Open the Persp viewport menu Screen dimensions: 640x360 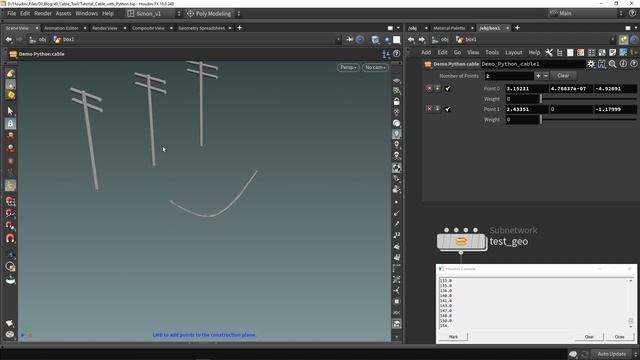(x=348, y=67)
